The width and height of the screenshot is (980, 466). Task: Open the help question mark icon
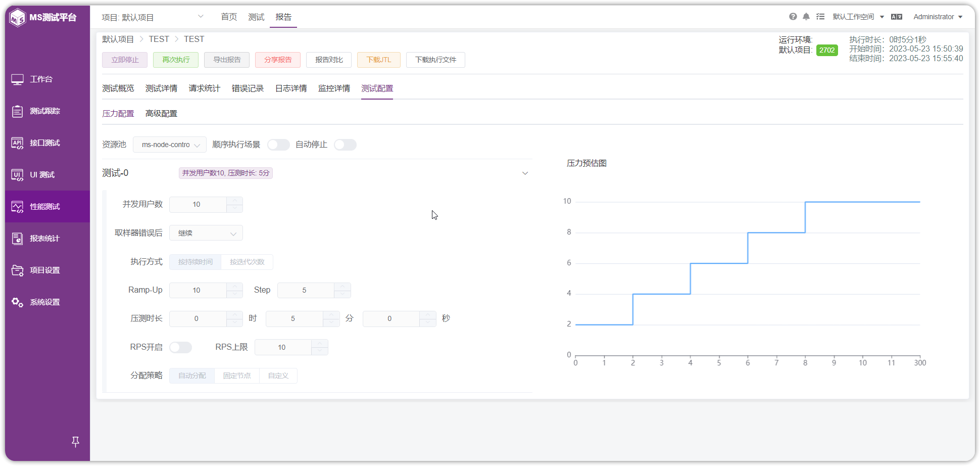tap(793, 17)
